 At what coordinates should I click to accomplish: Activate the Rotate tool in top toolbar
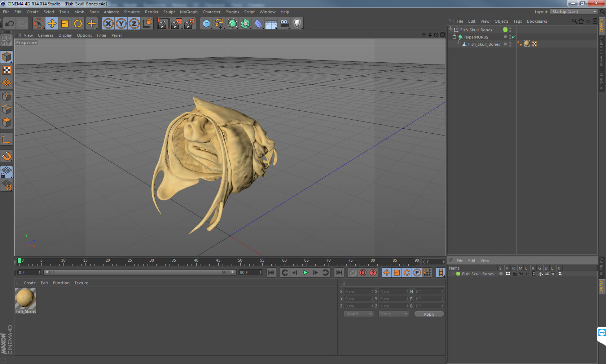[x=78, y=24]
